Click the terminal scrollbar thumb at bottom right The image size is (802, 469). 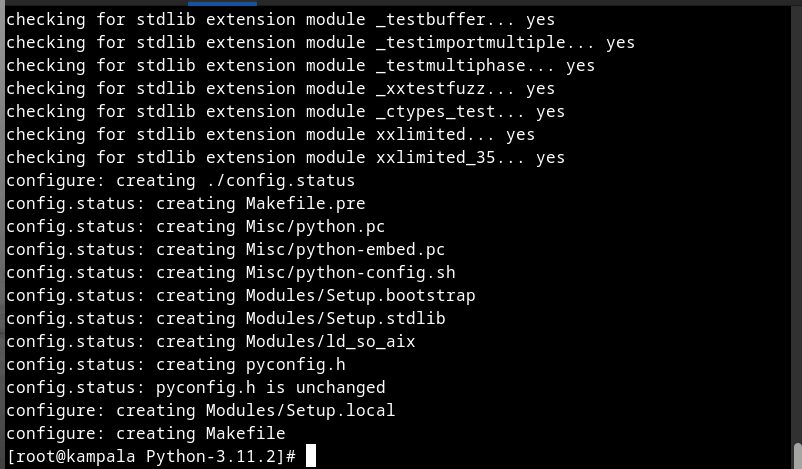[x=797, y=456]
